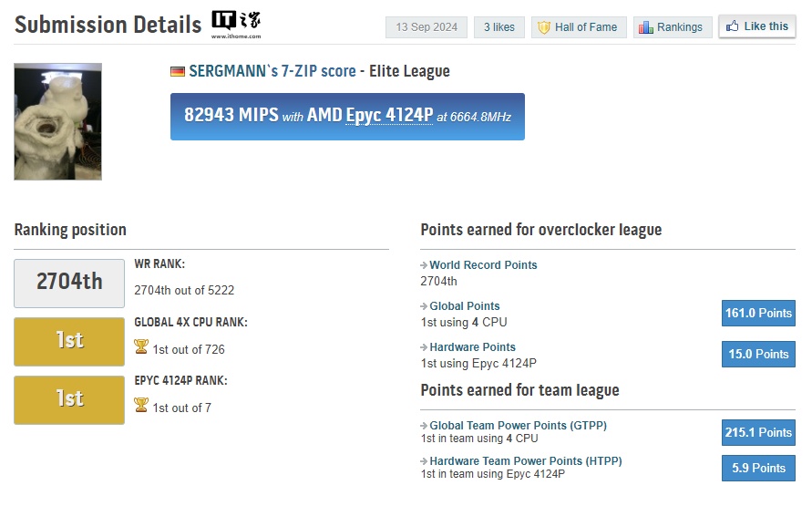This screenshot has width=812, height=506.
Task: Click the 2704th text under World Record Points
Action: (438, 281)
